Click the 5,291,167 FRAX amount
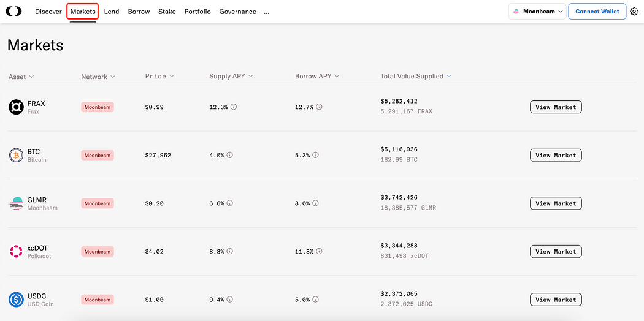Viewport: 644px width, 321px height. pyautogui.click(x=406, y=111)
